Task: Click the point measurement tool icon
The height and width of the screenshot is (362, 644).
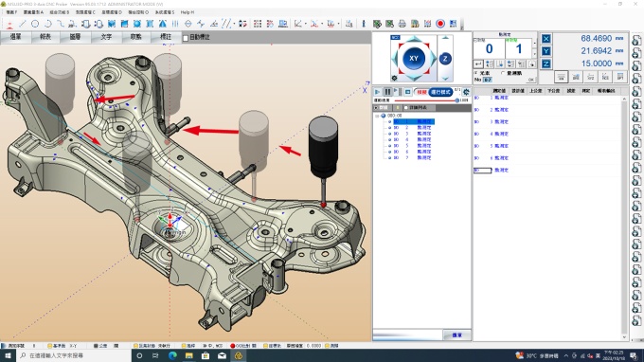Action: pos(9,24)
